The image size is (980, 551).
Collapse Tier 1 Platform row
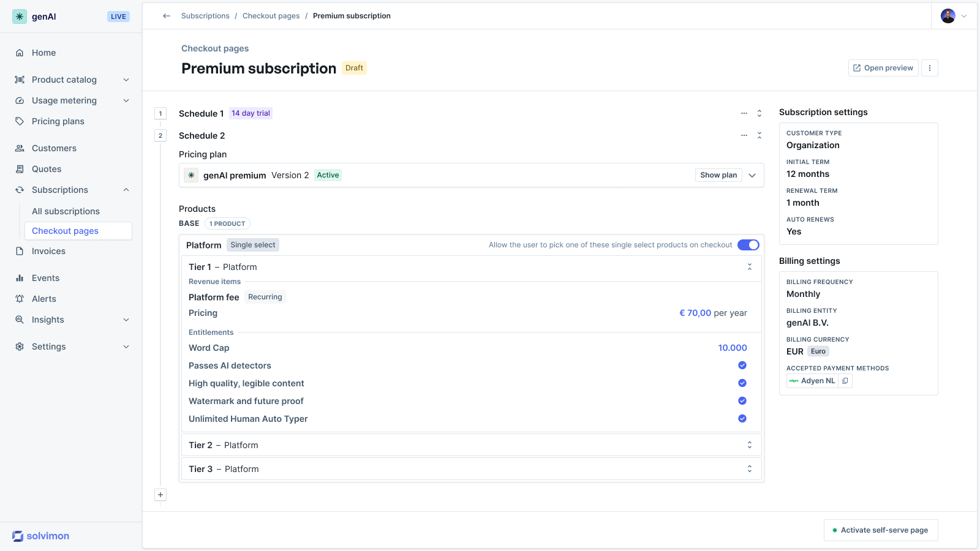coord(750,267)
